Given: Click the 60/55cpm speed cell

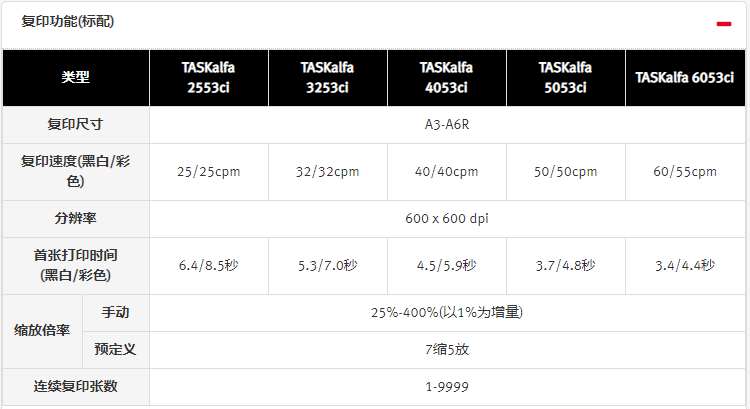Looking at the screenshot, I should click(685, 171).
